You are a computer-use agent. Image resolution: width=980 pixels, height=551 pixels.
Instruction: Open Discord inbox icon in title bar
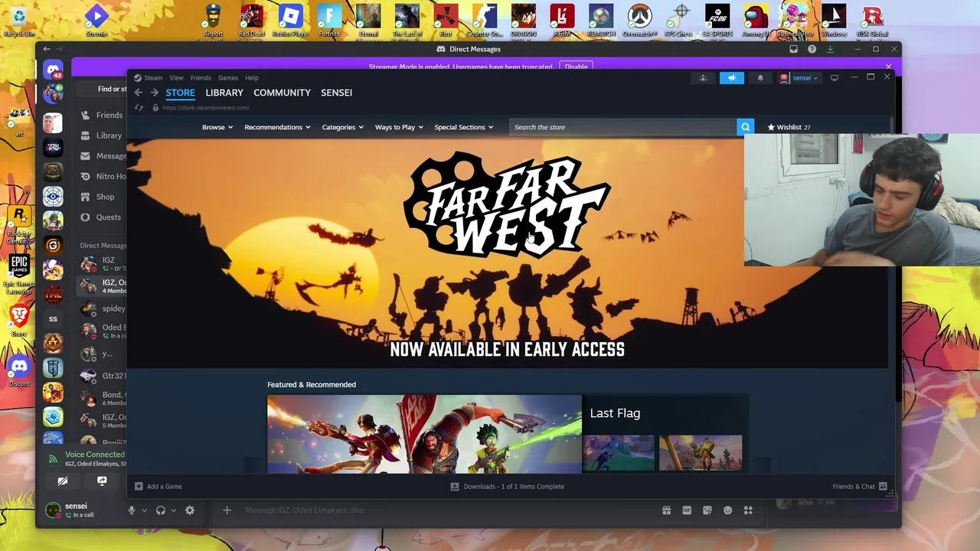[793, 49]
